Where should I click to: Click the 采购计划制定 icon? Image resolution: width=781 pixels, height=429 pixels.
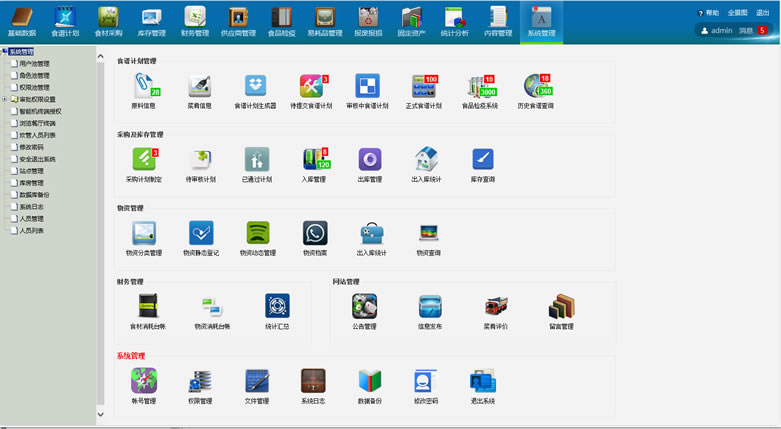coord(143,160)
